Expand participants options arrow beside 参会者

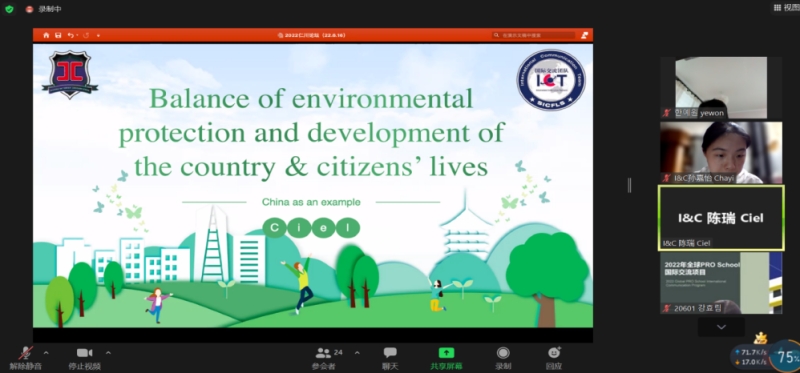tap(357, 353)
